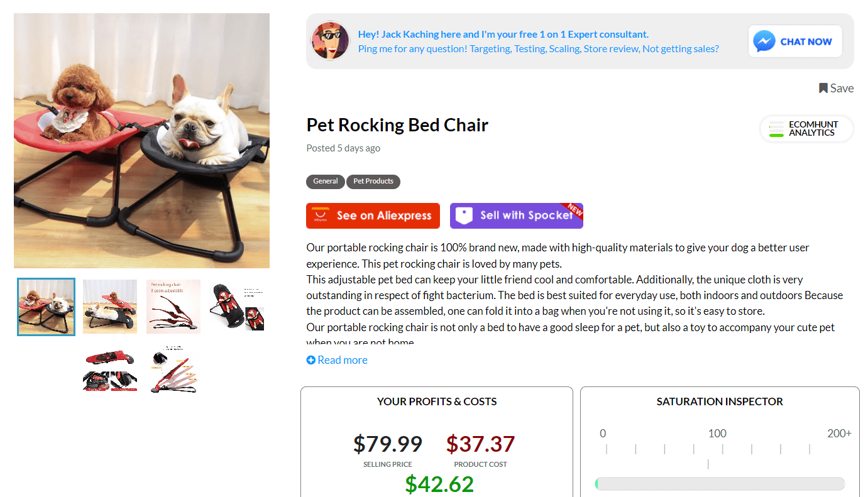This screenshot has height=497, width=868.
Task: Click the main pet rocking chair image
Action: click(141, 141)
